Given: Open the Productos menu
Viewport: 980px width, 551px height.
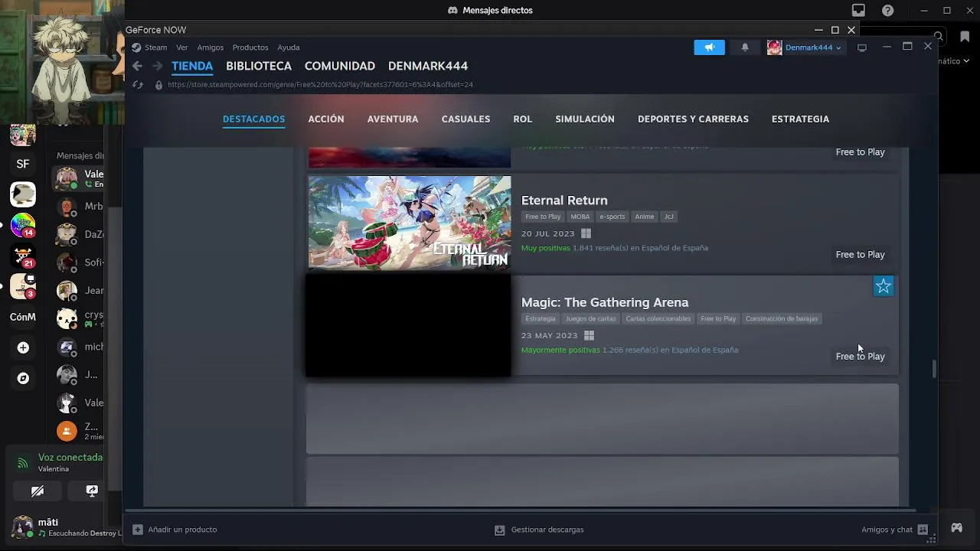Looking at the screenshot, I should pos(250,47).
